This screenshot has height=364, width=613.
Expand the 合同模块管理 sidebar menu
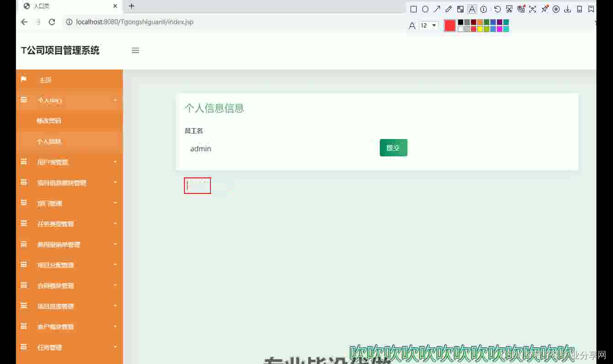click(70, 285)
